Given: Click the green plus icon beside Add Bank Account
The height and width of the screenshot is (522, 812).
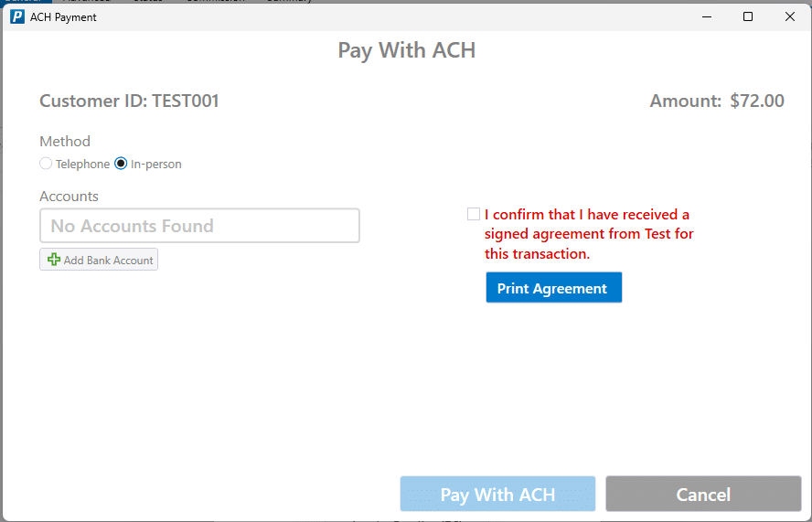Looking at the screenshot, I should pyautogui.click(x=53, y=260).
